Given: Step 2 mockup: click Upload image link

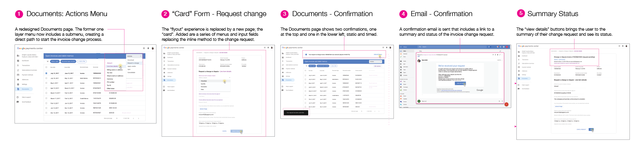Looking at the screenshot, I should [203, 108].
